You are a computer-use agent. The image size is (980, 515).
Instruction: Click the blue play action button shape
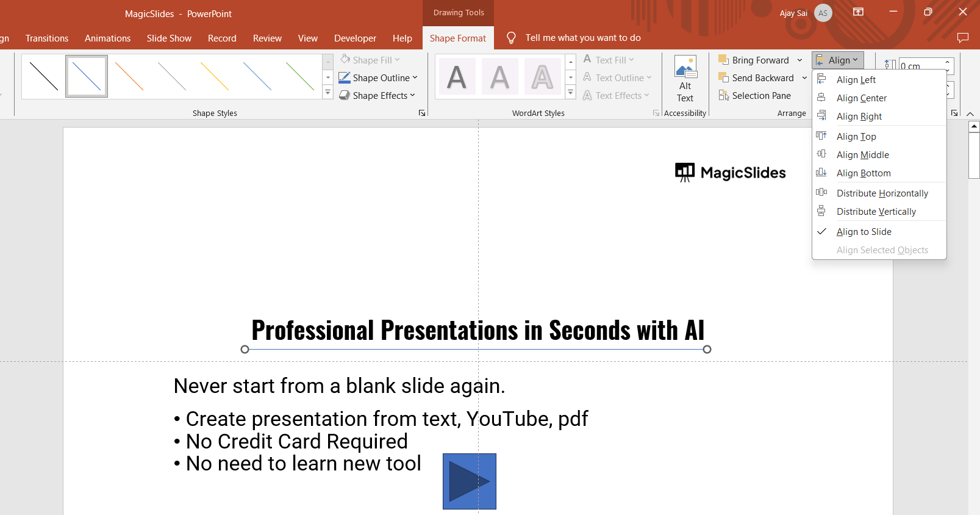[470, 481]
